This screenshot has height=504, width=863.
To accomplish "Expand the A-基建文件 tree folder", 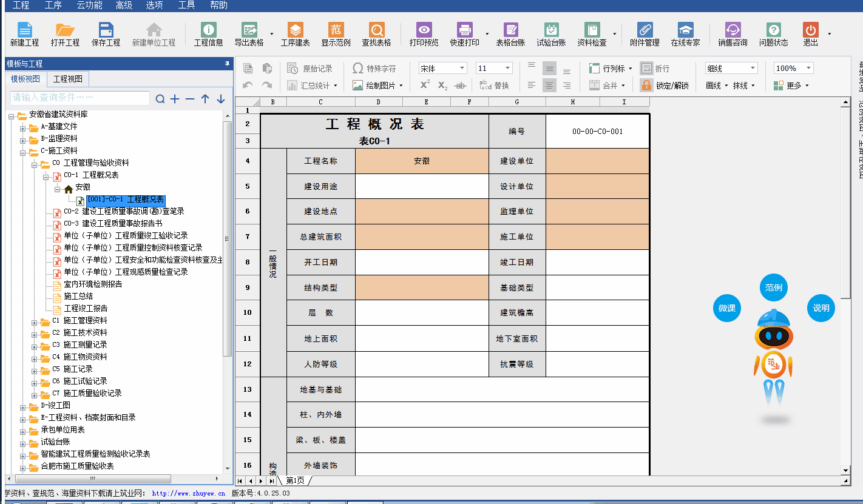I will coord(23,127).
